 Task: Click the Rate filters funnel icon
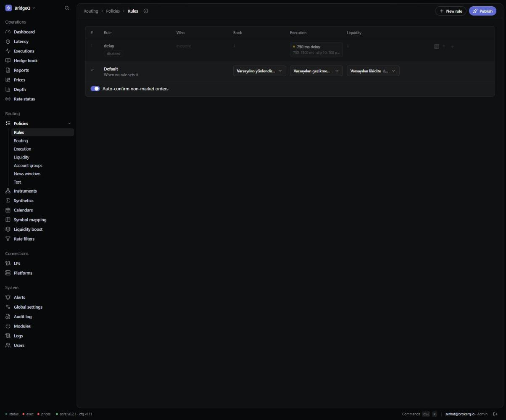click(8, 239)
